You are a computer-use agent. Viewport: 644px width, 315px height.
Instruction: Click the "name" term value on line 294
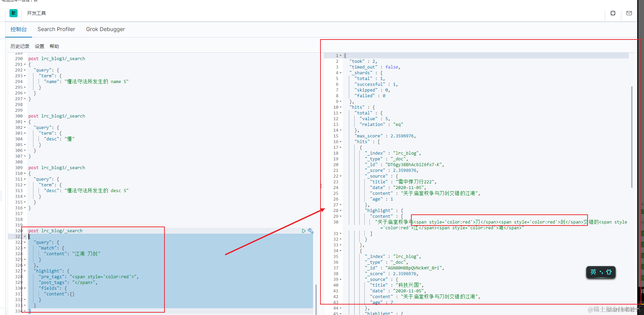coord(97,82)
